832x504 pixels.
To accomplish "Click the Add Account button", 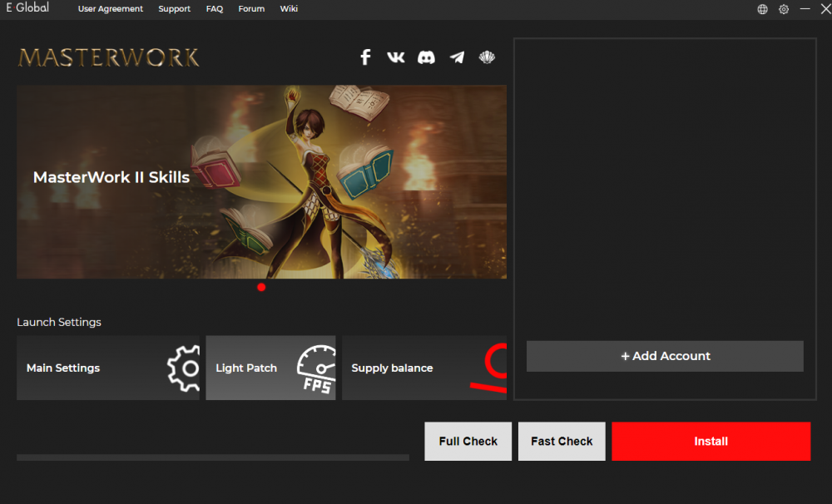I will [x=665, y=356].
